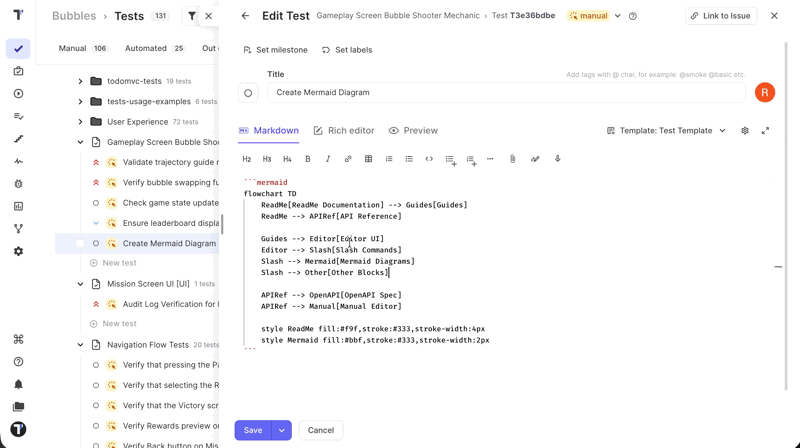Click the Bubbles breadcrumb link
This screenshot has width=800, height=448.
click(74, 16)
